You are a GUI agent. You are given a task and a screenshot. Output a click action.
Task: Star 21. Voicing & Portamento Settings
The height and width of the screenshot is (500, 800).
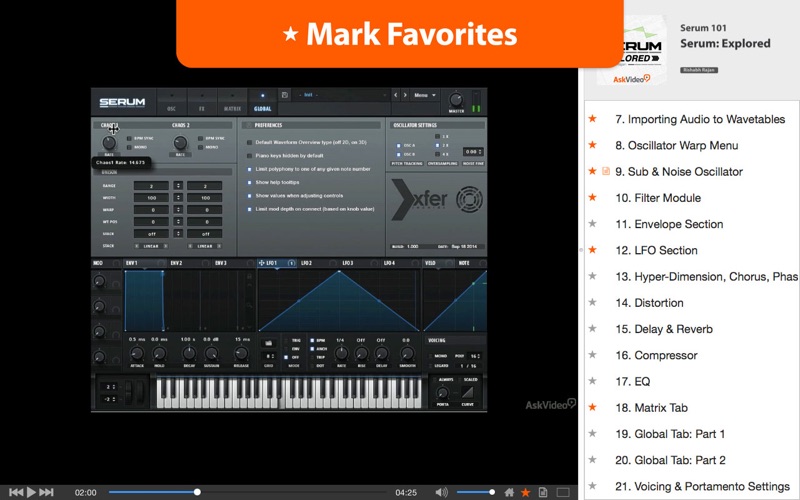(592, 486)
